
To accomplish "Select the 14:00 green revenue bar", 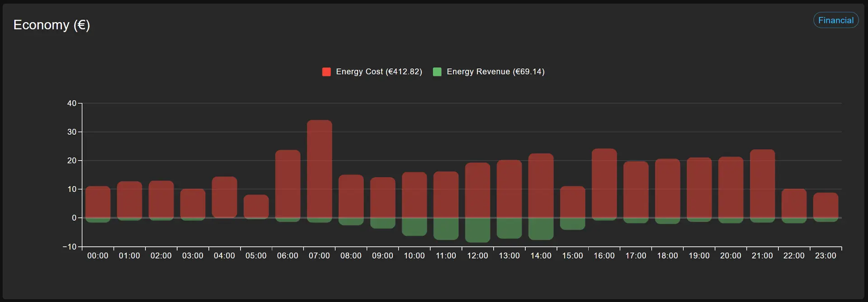I will pyautogui.click(x=541, y=229).
